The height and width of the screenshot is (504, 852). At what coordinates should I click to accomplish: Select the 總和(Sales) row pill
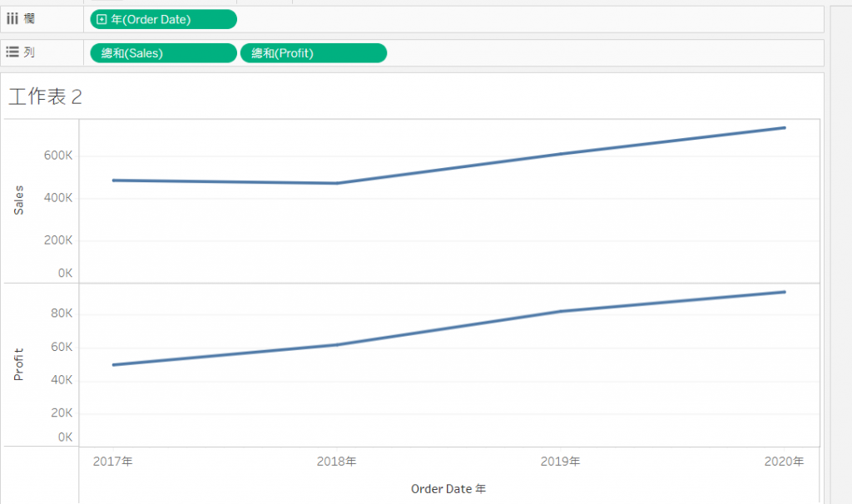point(164,53)
